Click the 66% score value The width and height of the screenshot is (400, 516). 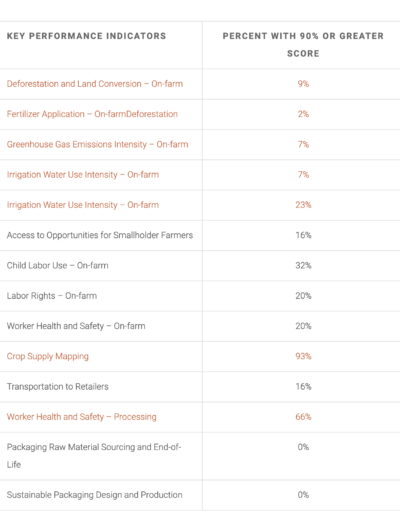point(303,417)
